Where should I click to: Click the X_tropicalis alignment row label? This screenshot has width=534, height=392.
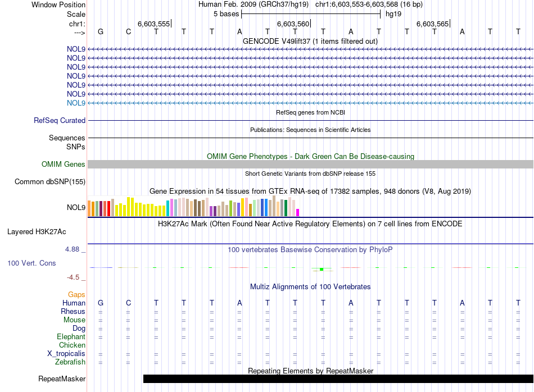pos(66,354)
